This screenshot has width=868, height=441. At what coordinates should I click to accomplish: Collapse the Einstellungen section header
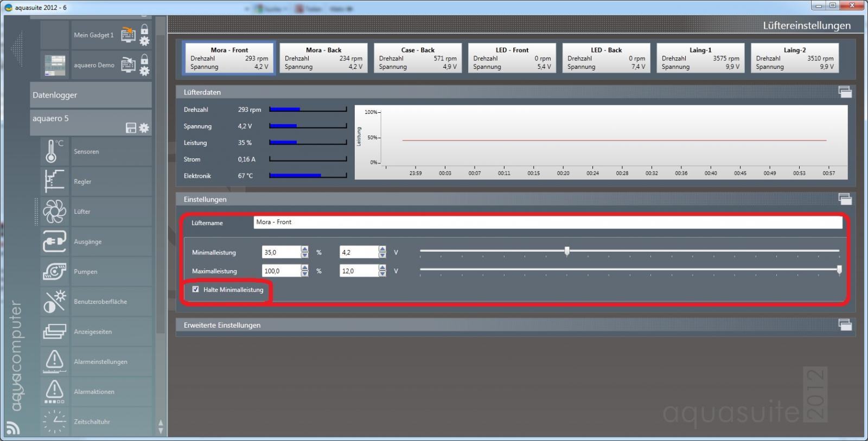pyautogui.click(x=515, y=199)
